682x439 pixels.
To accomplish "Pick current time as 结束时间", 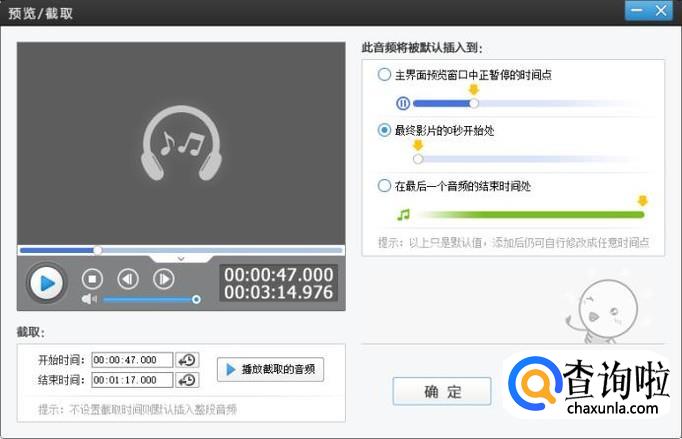I will [187, 380].
